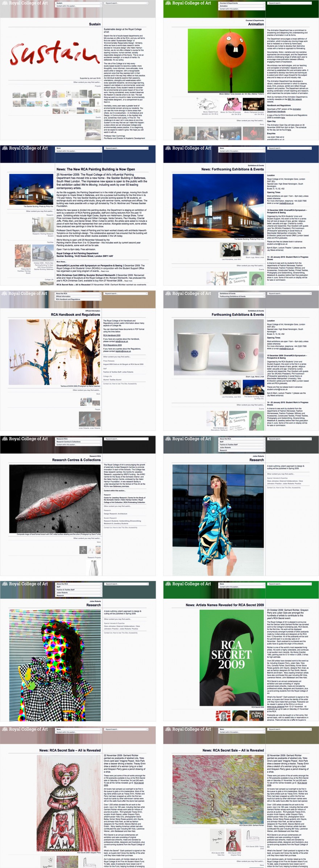This screenshot has height=868, width=319.
Task: Open the 'Bloom Jugs' thumbnail on the blue-header Forthcoming Exhibitions page
Action: tap(253, 249)
